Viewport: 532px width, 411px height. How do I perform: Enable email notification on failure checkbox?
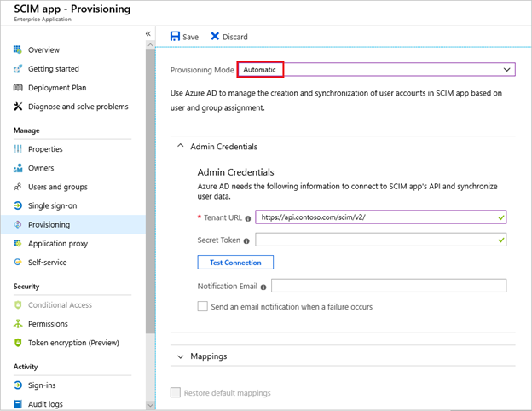203,306
